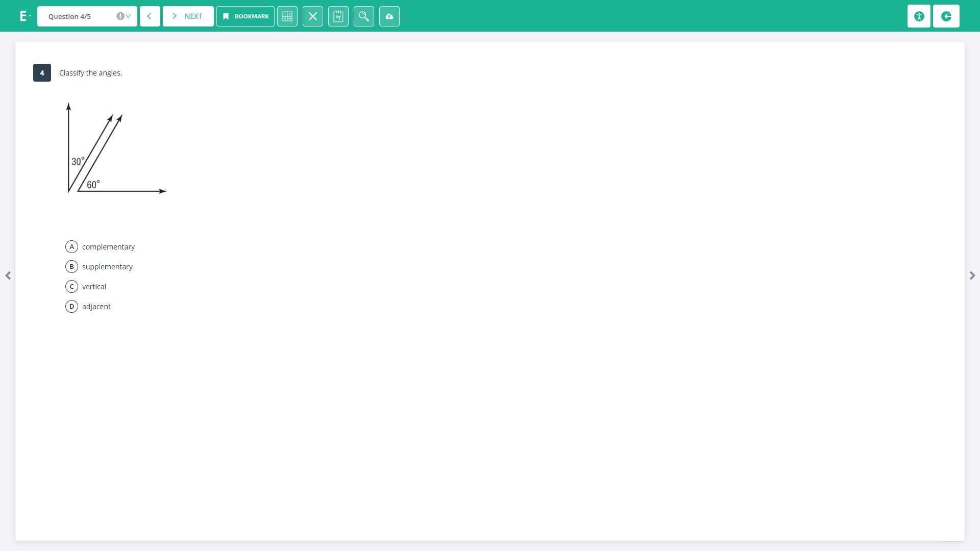Click left-edge previous page arrow

coord(8,275)
